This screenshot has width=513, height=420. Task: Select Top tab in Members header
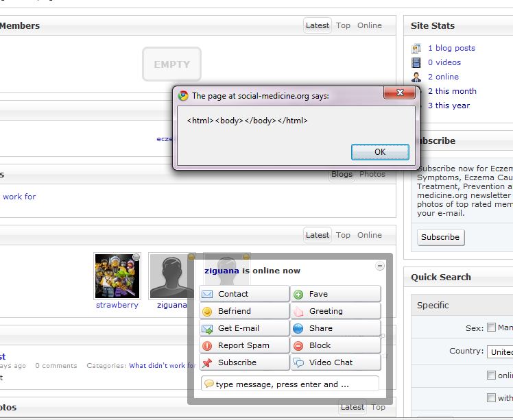pyautogui.click(x=343, y=25)
